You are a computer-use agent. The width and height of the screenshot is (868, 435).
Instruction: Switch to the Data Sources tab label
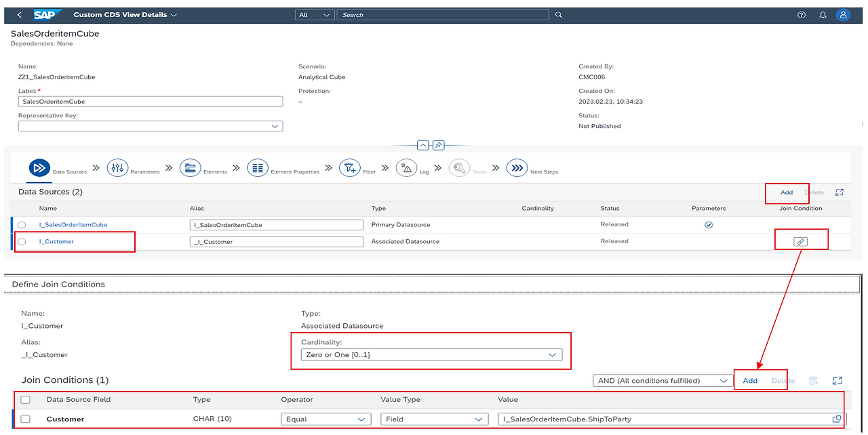pos(70,172)
